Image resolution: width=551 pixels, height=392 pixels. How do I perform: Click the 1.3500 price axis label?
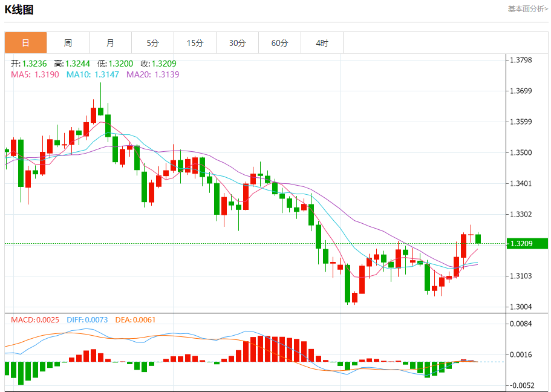pos(521,152)
